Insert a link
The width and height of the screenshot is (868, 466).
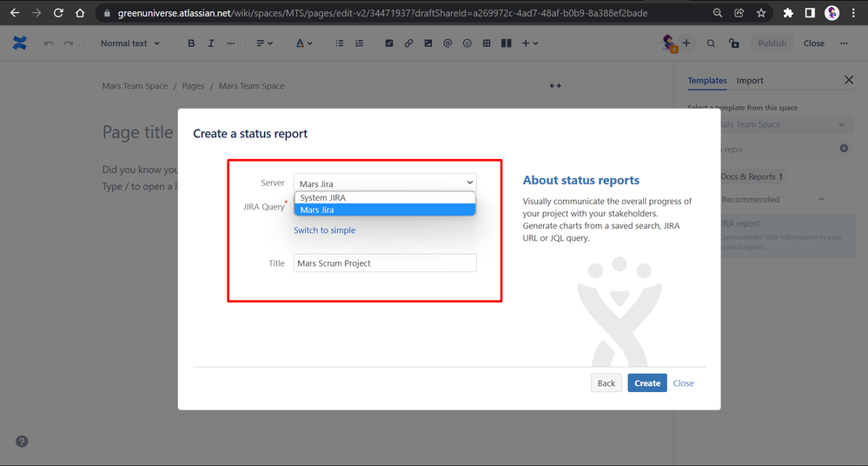(408, 43)
